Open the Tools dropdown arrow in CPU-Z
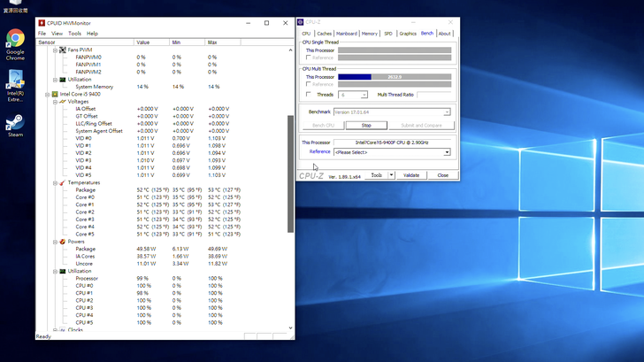 point(390,175)
